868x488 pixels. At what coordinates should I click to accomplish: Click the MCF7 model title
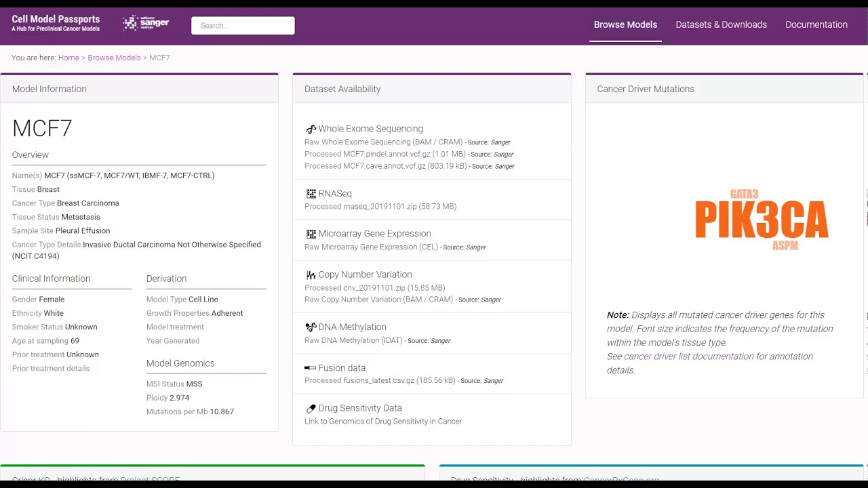[x=42, y=128]
